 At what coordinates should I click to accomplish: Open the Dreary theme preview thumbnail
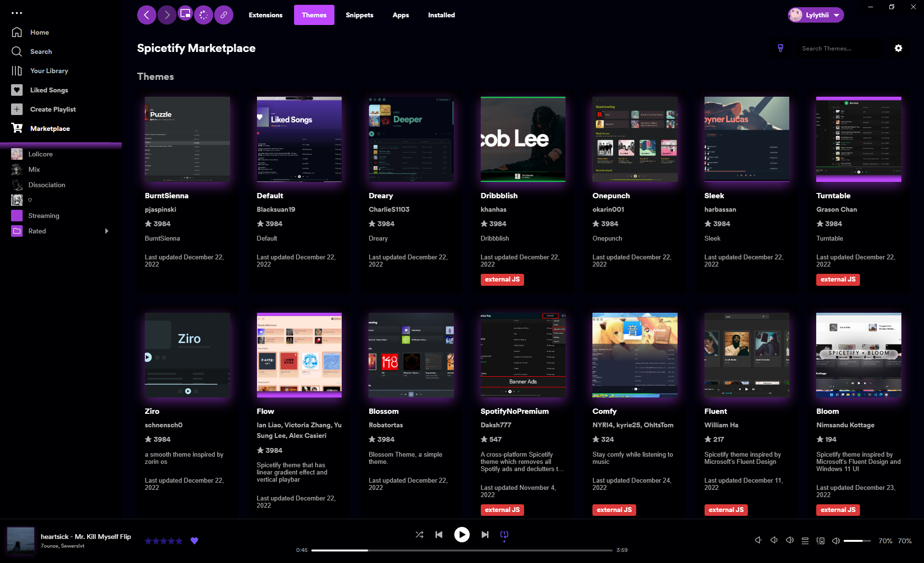tap(411, 139)
